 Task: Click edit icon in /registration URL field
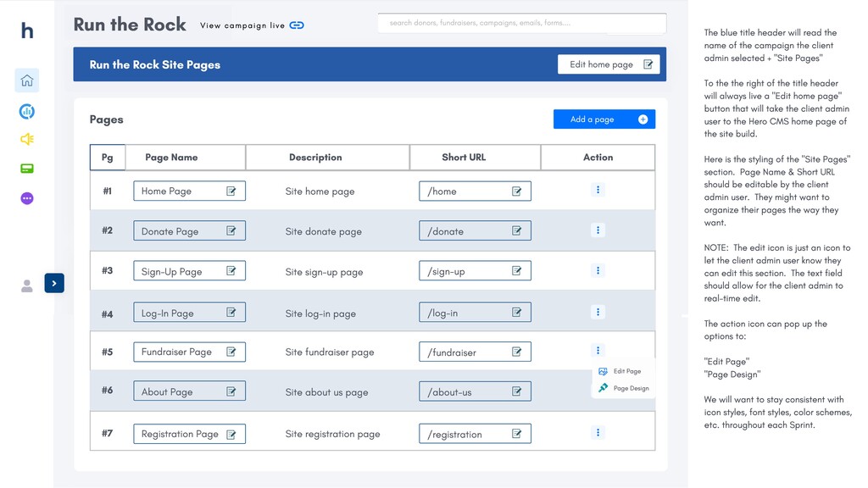[516, 433]
